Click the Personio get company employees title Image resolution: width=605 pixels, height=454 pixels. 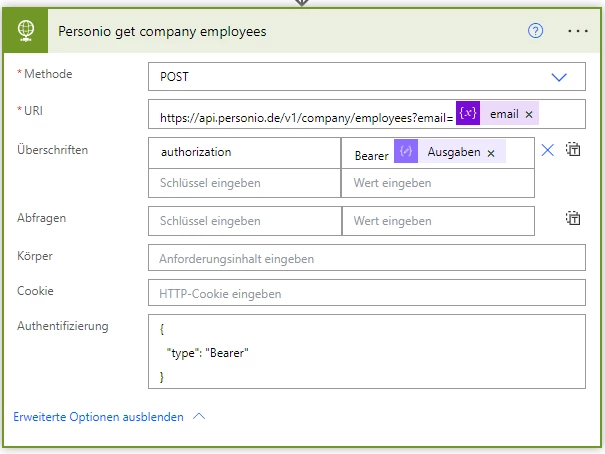162,32
